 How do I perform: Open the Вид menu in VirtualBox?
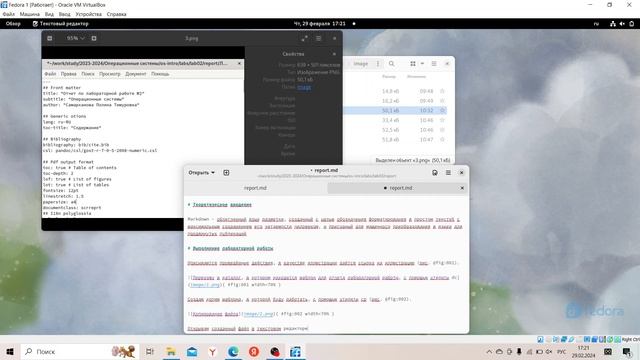(x=49, y=14)
